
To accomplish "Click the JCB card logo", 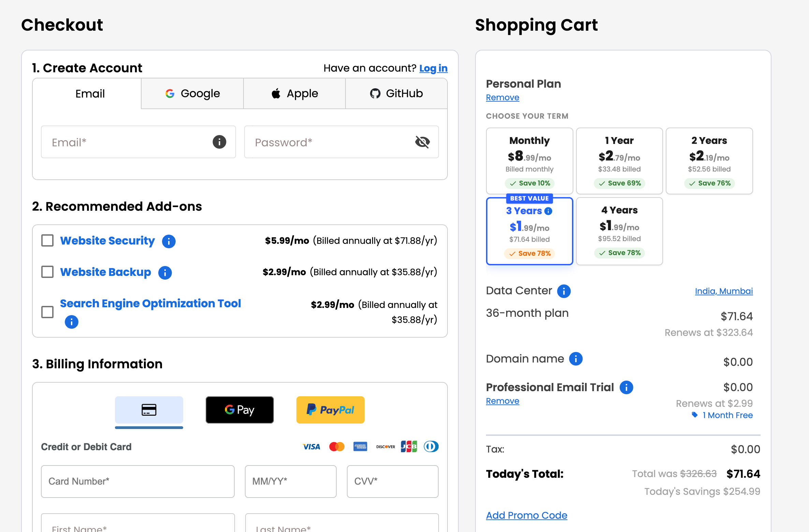I will 409,446.
